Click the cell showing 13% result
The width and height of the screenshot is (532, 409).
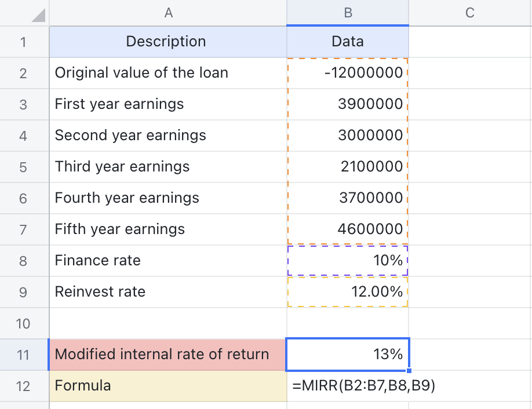click(x=347, y=354)
